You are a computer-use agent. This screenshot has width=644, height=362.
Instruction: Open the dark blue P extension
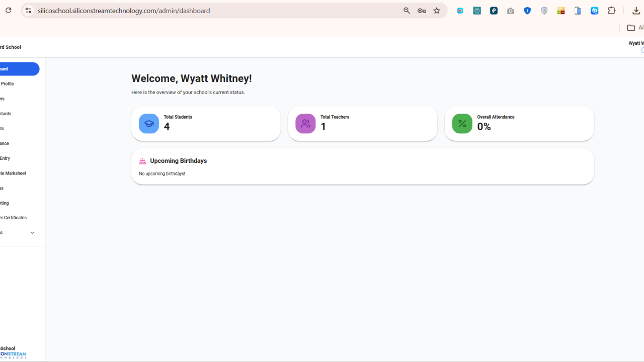point(494,11)
